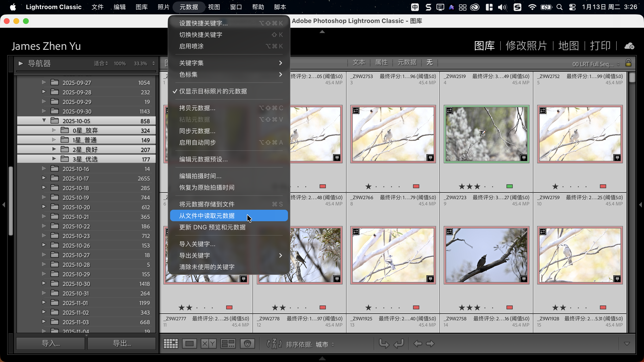Select the _Z9W2766 thumbnail
The image size is (644, 362).
pyautogui.click(x=393, y=255)
